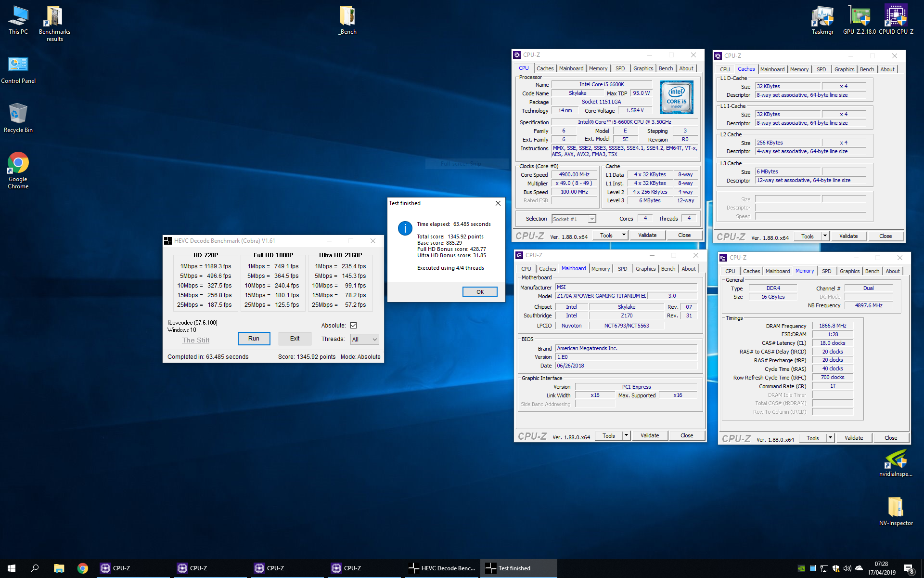Open Control Panel desktop icon
The width and height of the screenshot is (924, 578).
[x=18, y=69]
